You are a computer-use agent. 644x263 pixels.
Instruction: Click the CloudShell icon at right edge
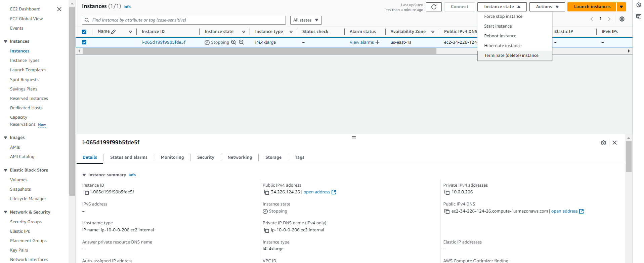[x=639, y=17]
